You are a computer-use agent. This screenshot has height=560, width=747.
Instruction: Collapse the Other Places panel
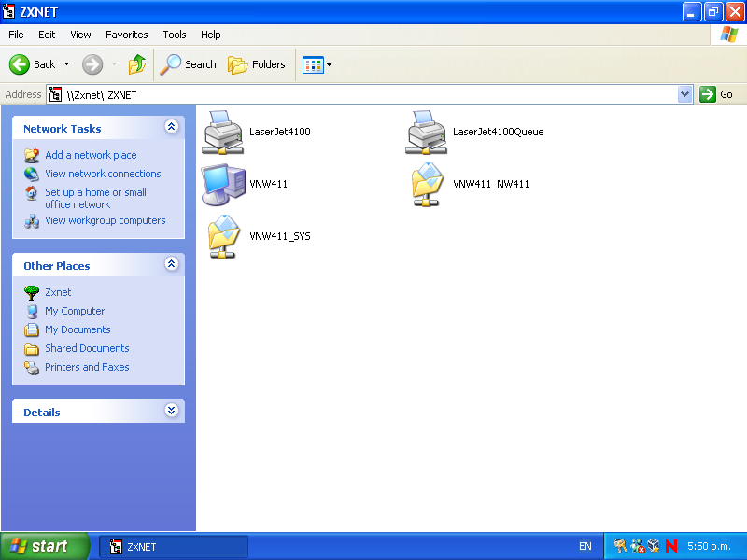[x=172, y=264]
